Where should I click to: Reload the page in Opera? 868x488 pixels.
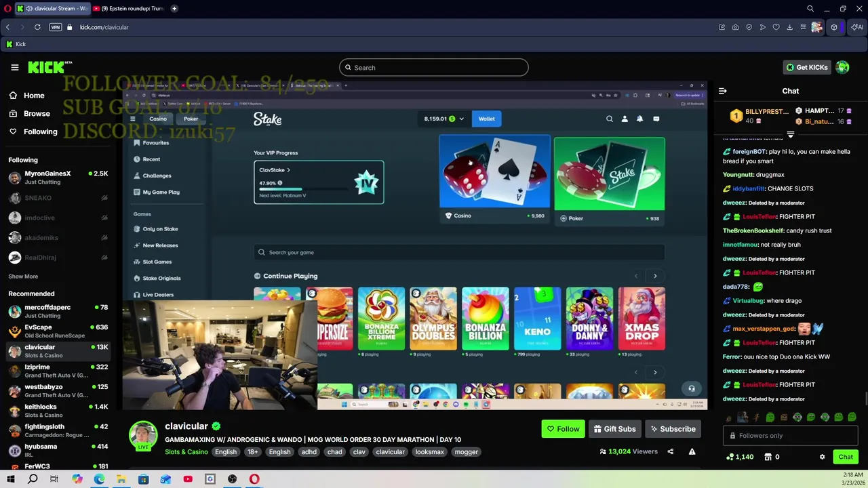click(x=37, y=27)
